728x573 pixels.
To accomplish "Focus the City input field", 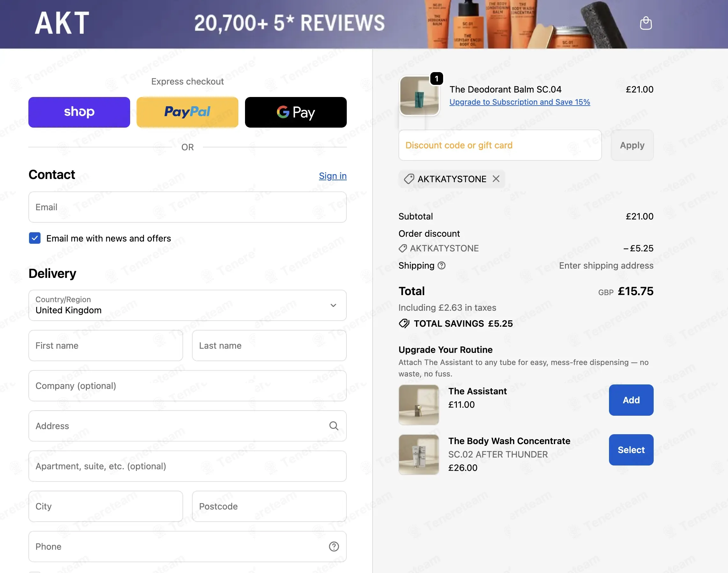I will point(106,506).
